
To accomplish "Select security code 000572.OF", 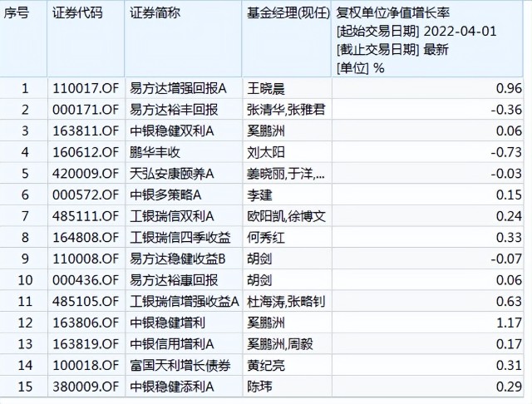I will pyautogui.click(x=86, y=195).
